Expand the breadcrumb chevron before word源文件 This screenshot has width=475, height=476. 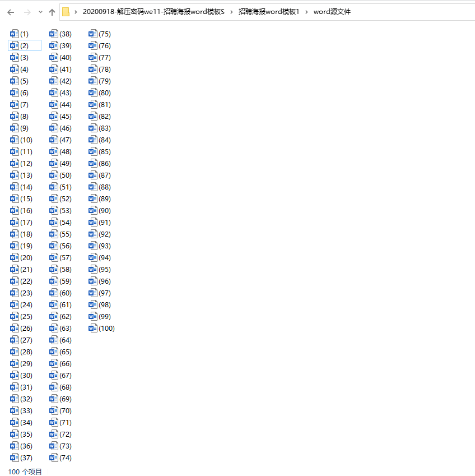[306, 12]
